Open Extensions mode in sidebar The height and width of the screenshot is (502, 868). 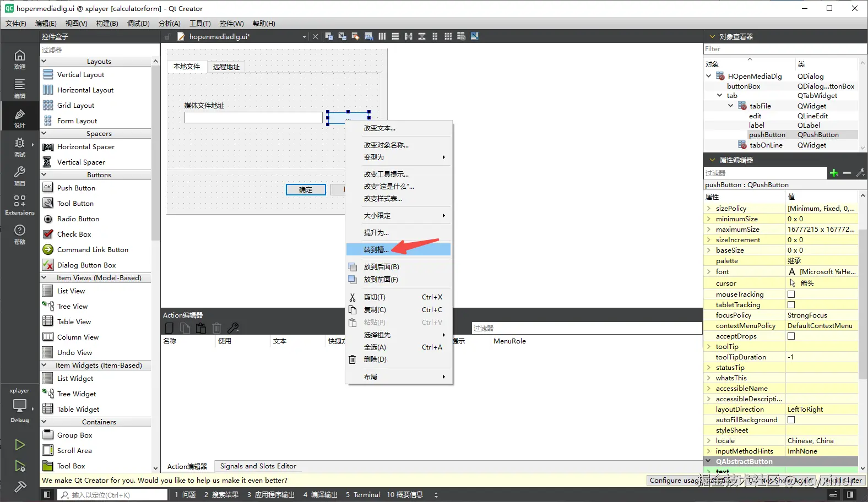tap(20, 205)
